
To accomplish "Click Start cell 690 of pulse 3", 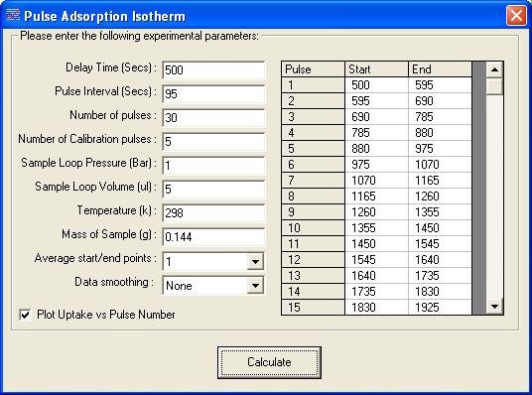I will 376,117.
